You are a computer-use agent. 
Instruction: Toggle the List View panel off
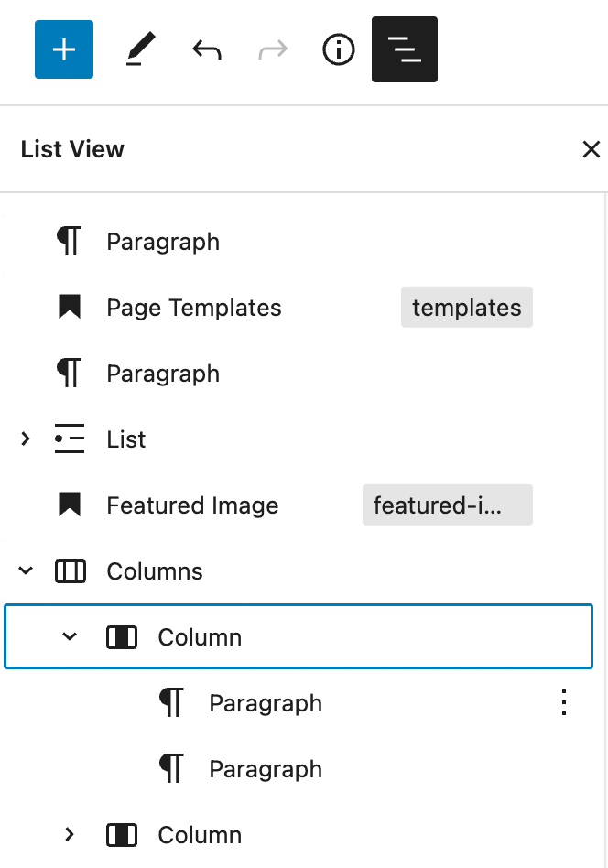(404, 49)
